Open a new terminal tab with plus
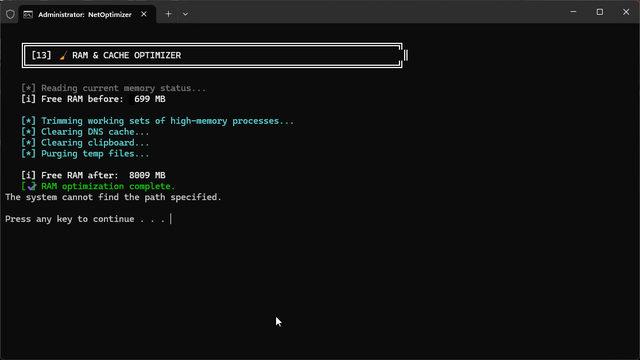The width and height of the screenshot is (640, 360). coord(168,14)
